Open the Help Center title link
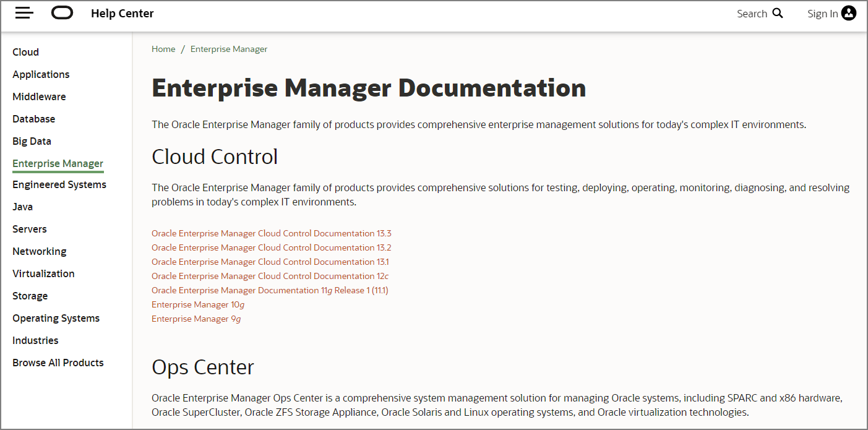Viewport: 868px width, 430px height. click(x=122, y=13)
